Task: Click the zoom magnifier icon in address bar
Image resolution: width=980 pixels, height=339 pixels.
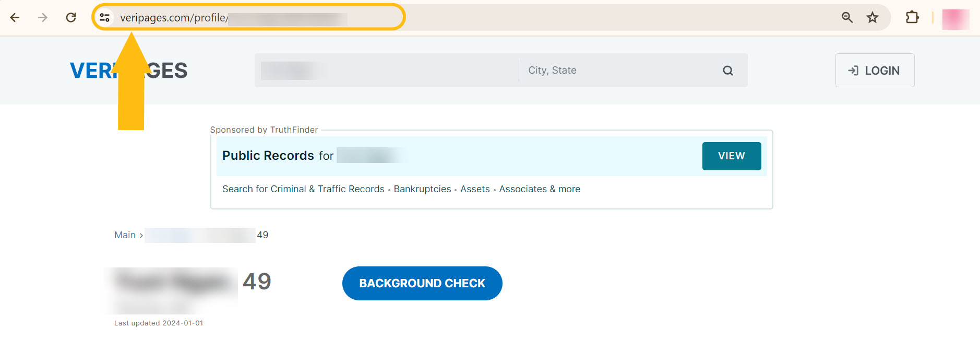Action: pos(847,18)
